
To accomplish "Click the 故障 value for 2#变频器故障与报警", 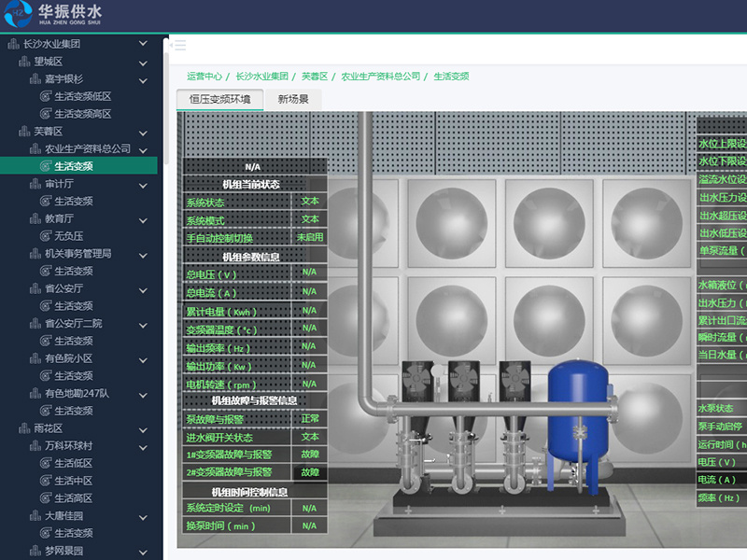I will (x=310, y=472).
